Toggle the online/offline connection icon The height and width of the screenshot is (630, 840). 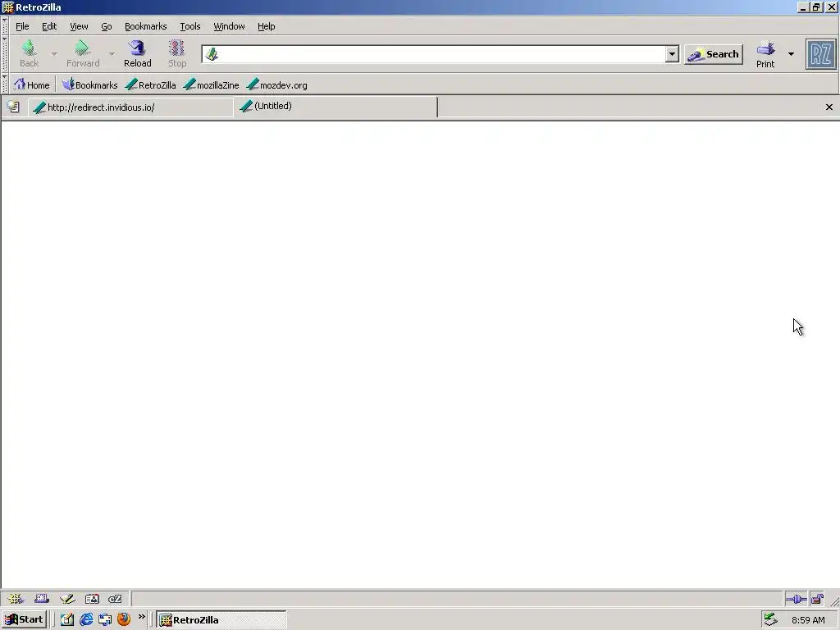click(x=796, y=599)
